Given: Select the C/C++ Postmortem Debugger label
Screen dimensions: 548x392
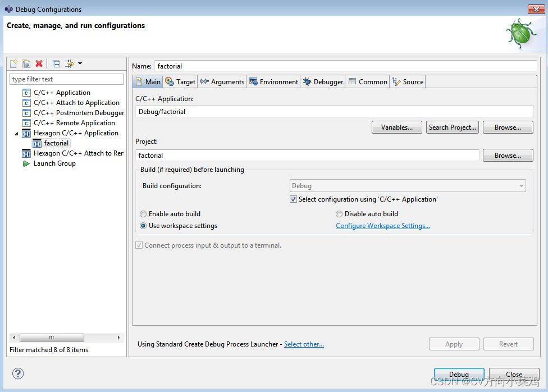Looking at the screenshot, I should [79, 113].
